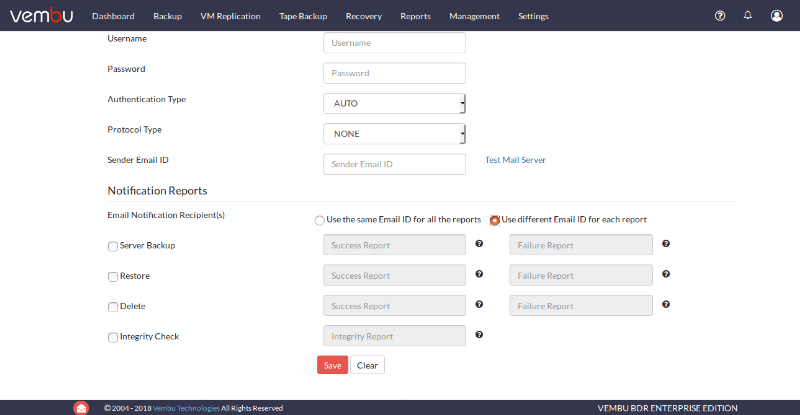
Task: Open the help question mark icon in header
Action: [719, 16]
